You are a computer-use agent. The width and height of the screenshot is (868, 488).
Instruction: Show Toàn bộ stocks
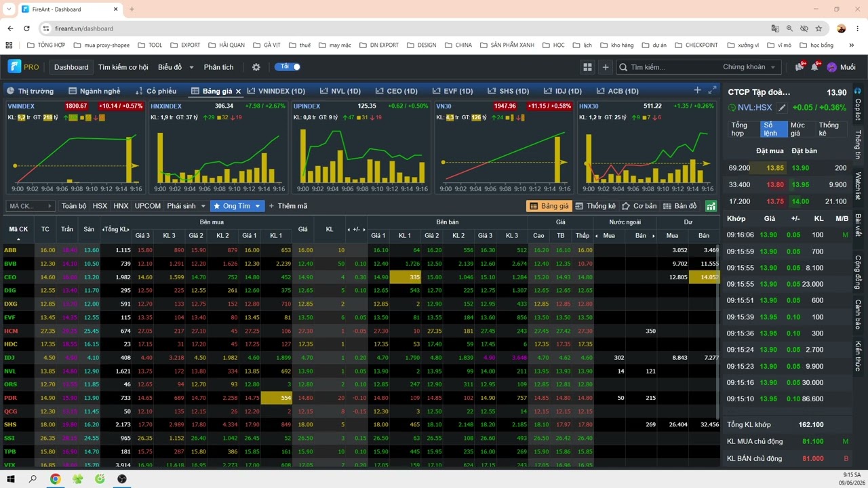tap(74, 206)
